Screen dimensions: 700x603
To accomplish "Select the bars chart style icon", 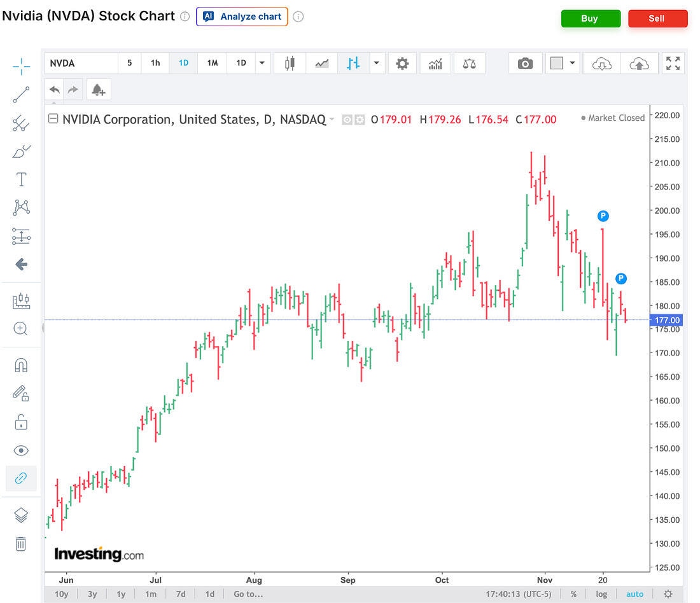I will [353, 64].
